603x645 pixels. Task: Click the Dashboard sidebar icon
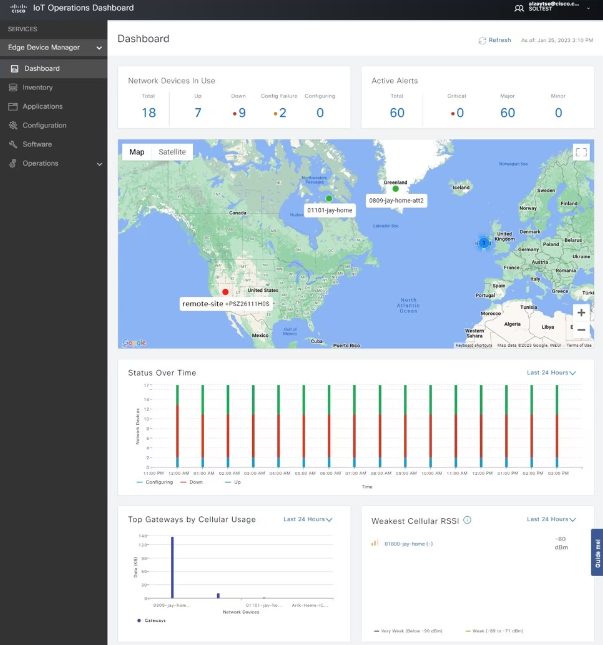(x=14, y=68)
